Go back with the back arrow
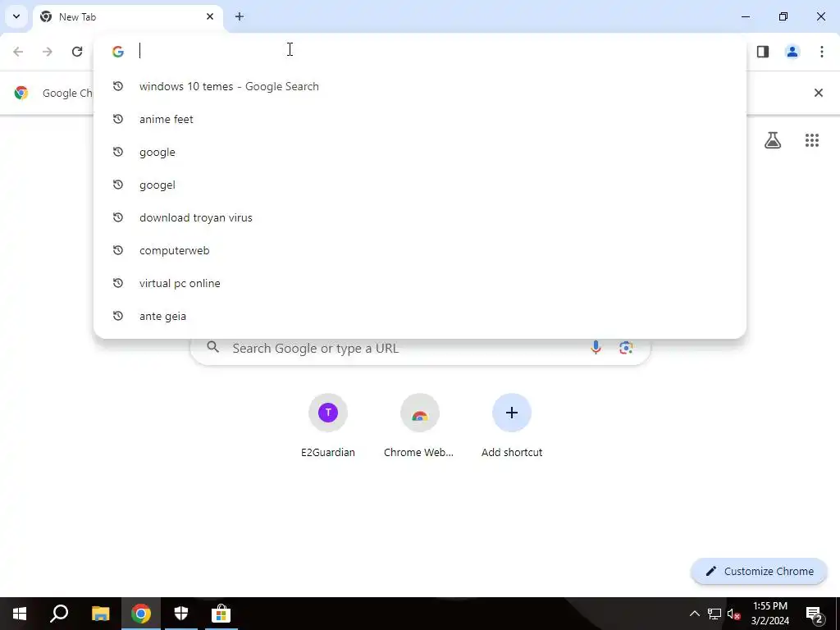This screenshot has width=840, height=630. tap(18, 52)
